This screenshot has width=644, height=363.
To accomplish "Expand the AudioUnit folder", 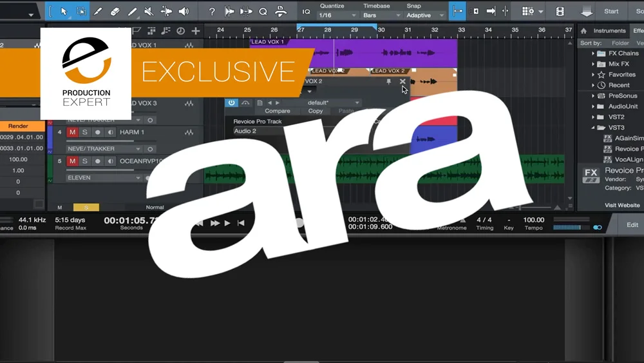I will coord(593,106).
